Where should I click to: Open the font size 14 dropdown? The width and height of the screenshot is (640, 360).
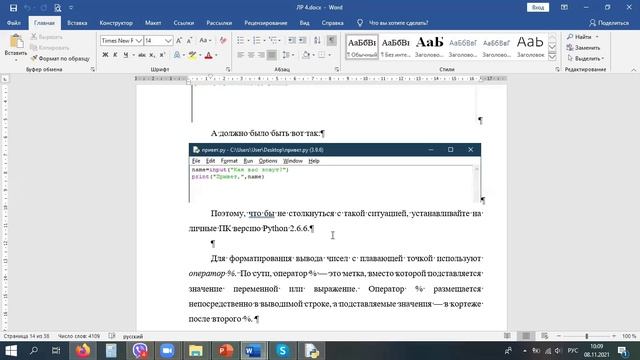[168, 40]
